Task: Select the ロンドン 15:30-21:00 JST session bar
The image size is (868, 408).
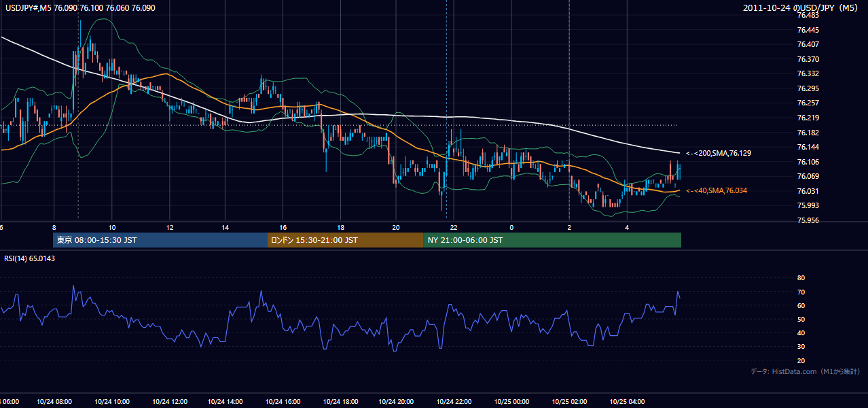Action: (345, 240)
